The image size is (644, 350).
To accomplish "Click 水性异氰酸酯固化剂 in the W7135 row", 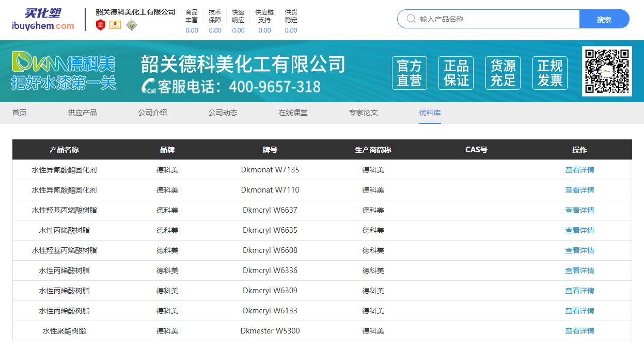I will point(64,170).
